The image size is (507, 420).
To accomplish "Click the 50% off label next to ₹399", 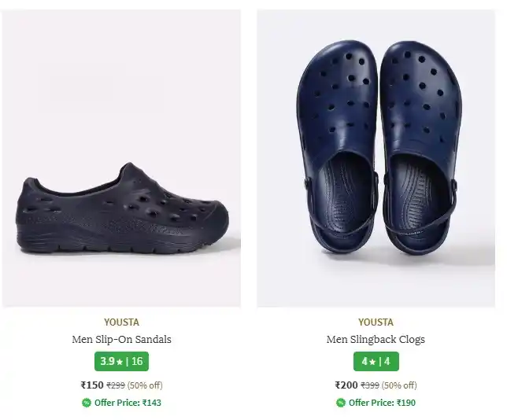I will [x=399, y=385].
